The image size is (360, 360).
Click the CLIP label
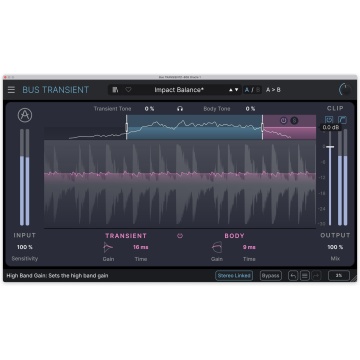click(x=335, y=108)
